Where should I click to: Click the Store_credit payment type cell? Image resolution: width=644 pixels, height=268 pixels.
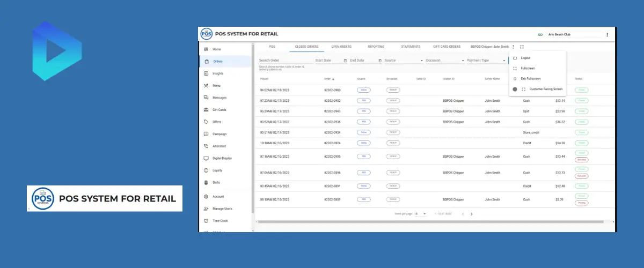(x=530, y=132)
